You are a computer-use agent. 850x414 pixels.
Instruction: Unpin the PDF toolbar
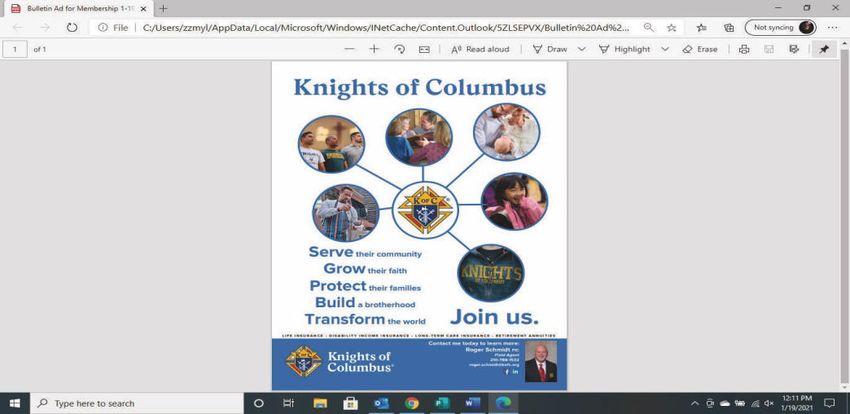tap(824, 49)
